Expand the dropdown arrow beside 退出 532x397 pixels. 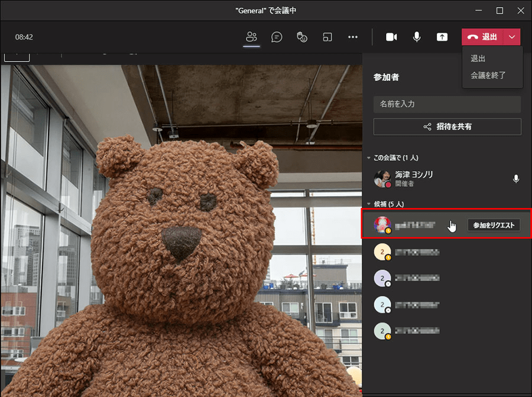tap(512, 37)
